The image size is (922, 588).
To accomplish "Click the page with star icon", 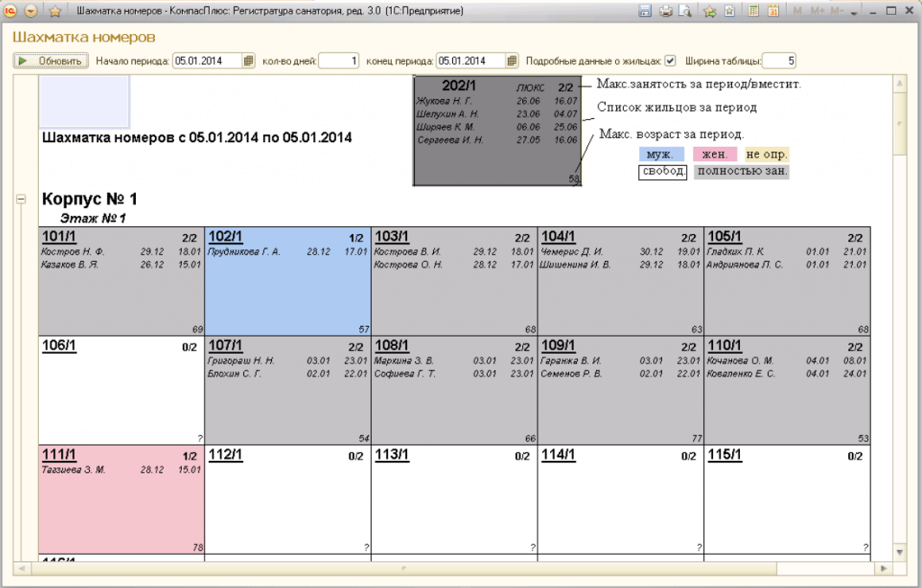I will (729, 11).
